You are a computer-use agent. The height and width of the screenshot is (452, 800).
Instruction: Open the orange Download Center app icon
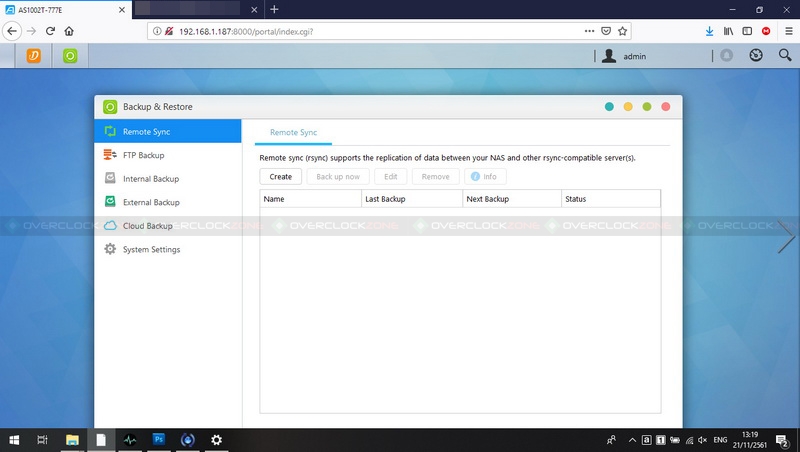34,56
